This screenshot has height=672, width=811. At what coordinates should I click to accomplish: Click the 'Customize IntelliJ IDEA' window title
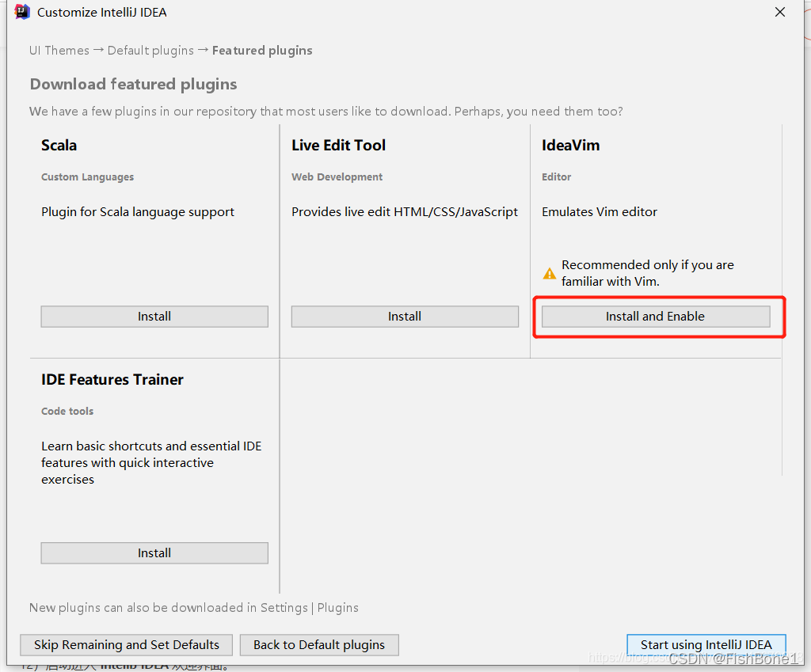click(102, 13)
